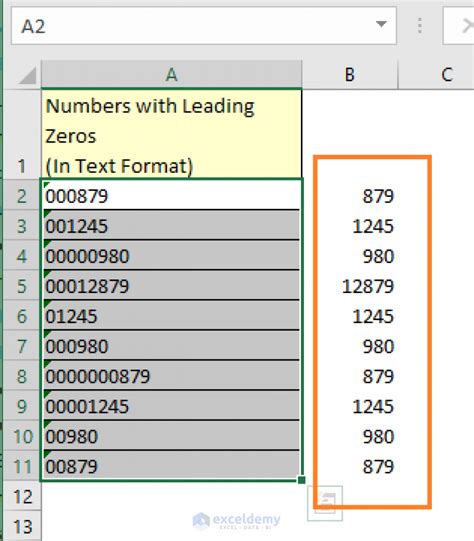Click cell B8 with value 879
474x541 pixels.
[350, 375]
